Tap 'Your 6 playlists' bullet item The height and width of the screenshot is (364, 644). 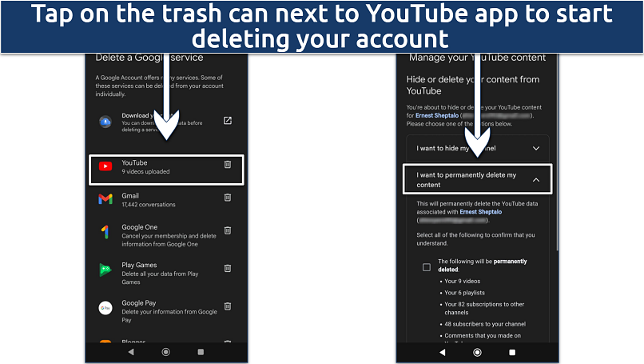click(x=464, y=293)
